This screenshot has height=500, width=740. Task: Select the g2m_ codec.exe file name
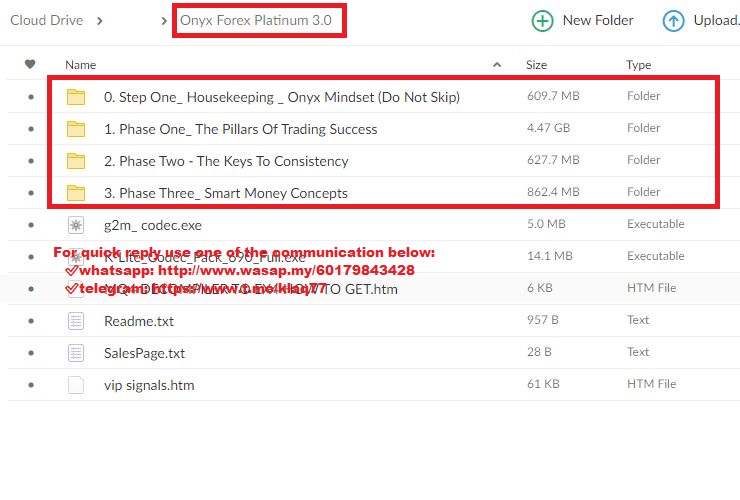(x=153, y=226)
